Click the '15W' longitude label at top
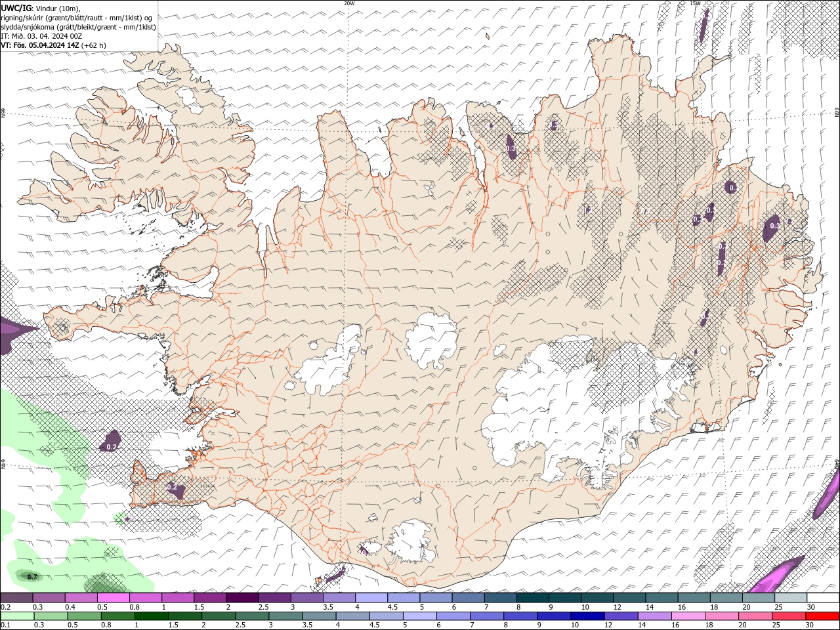The image size is (840, 630). click(696, 3)
